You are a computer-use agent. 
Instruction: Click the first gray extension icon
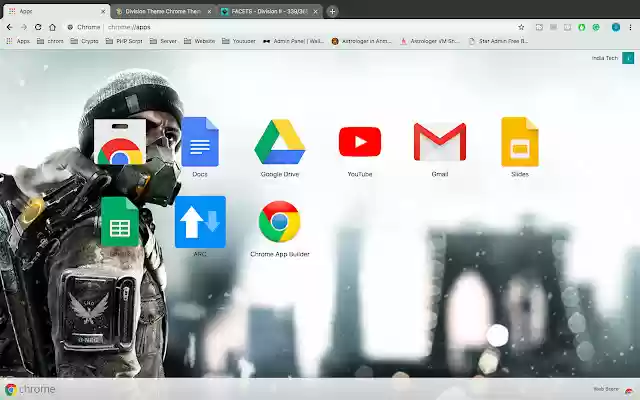pos(539,27)
